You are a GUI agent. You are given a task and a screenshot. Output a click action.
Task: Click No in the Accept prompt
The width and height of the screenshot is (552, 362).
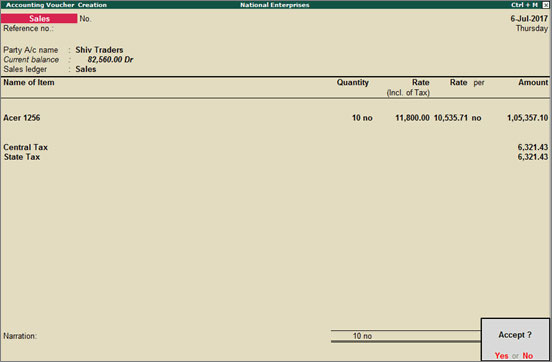pos(527,356)
